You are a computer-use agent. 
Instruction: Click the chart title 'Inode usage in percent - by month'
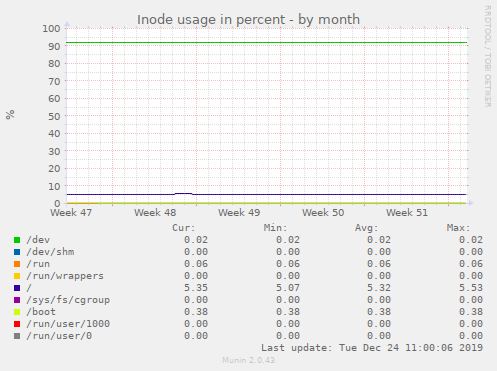(248, 19)
